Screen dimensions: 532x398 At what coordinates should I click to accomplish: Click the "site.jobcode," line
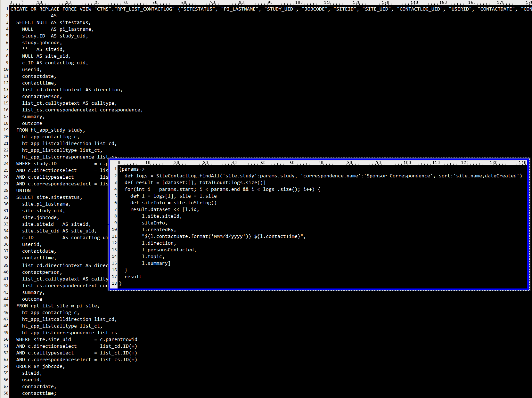click(x=41, y=217)
